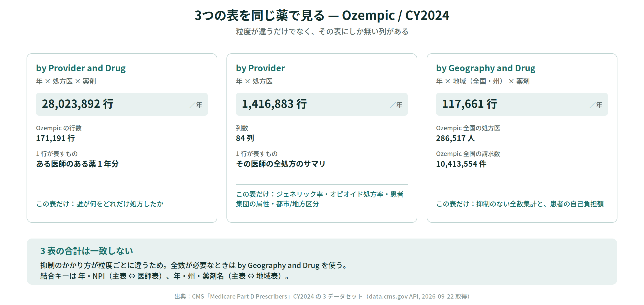Viewport: 644px width, 305px height.
Task: Click the 'by Provider' card heading
Action: coord(260,68)
